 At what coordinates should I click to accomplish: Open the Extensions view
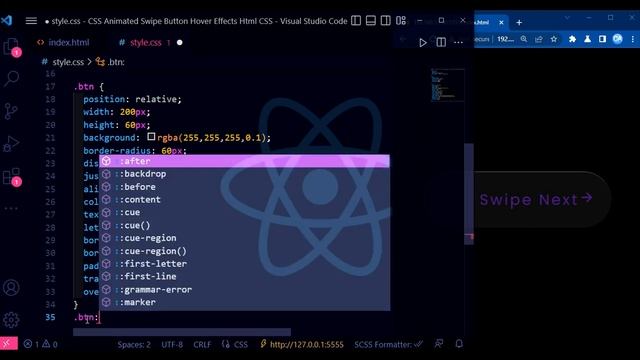tap(11, 176)
